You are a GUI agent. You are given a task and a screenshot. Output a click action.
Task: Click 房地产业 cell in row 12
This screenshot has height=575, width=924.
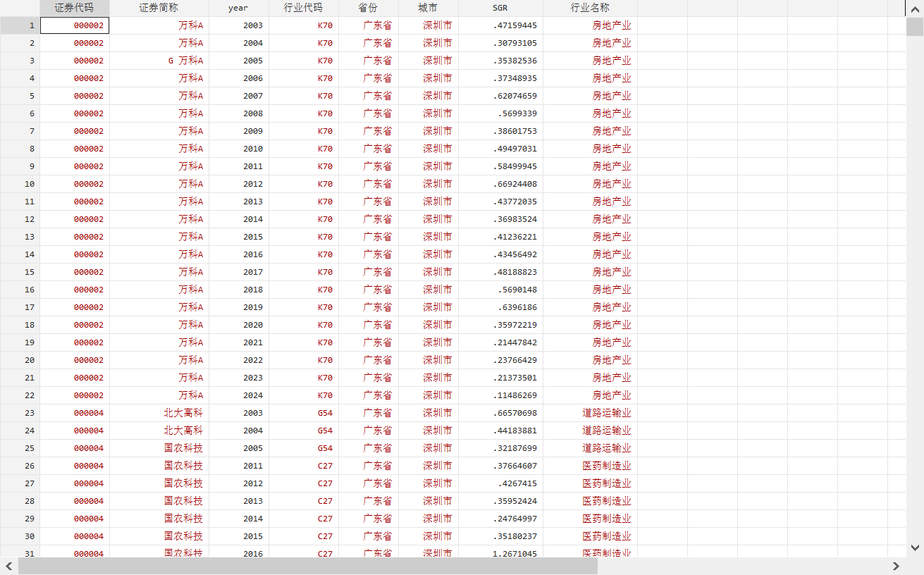[591, 219]
